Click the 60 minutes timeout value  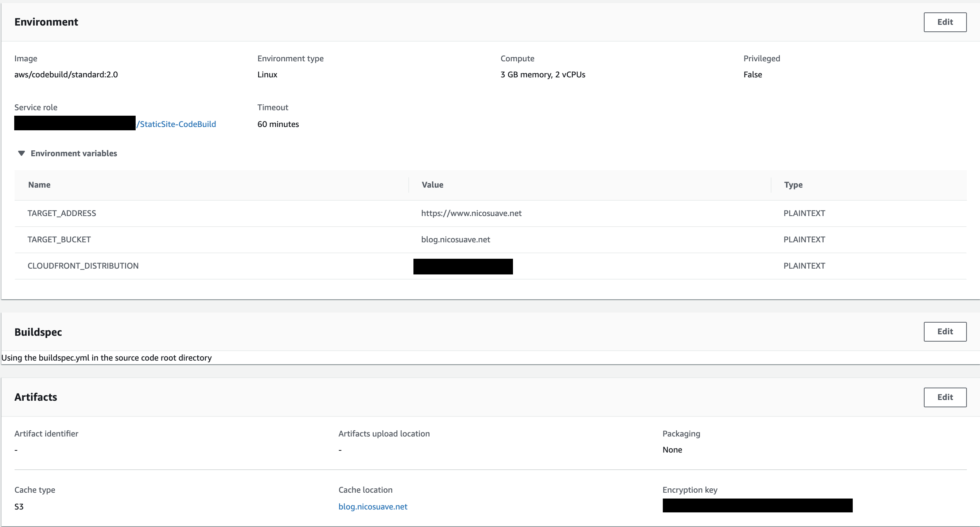(278, 124)
